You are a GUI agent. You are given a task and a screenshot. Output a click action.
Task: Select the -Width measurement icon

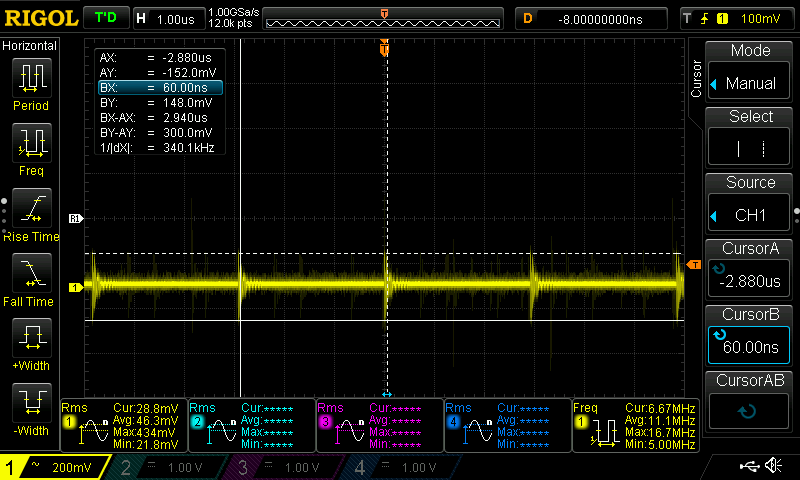point(32,402)
